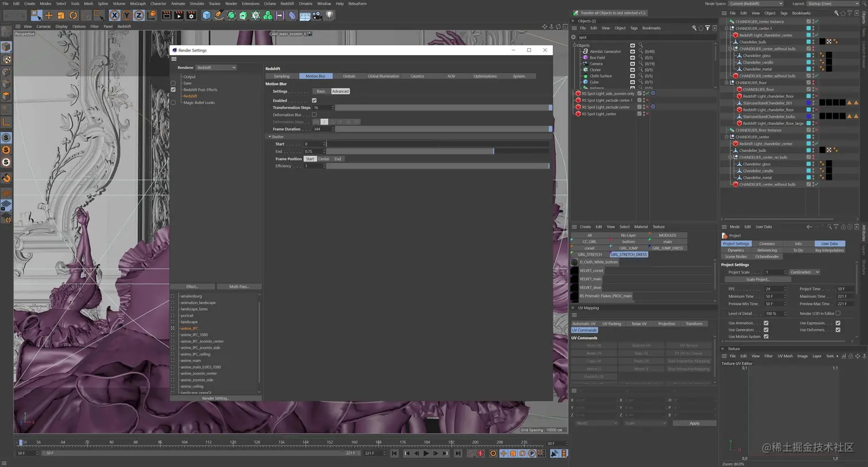Image resolution: width=868 pixels, height=467 pixels.
Task: Click the Coordinate System icon
Action: coord(152,16)
